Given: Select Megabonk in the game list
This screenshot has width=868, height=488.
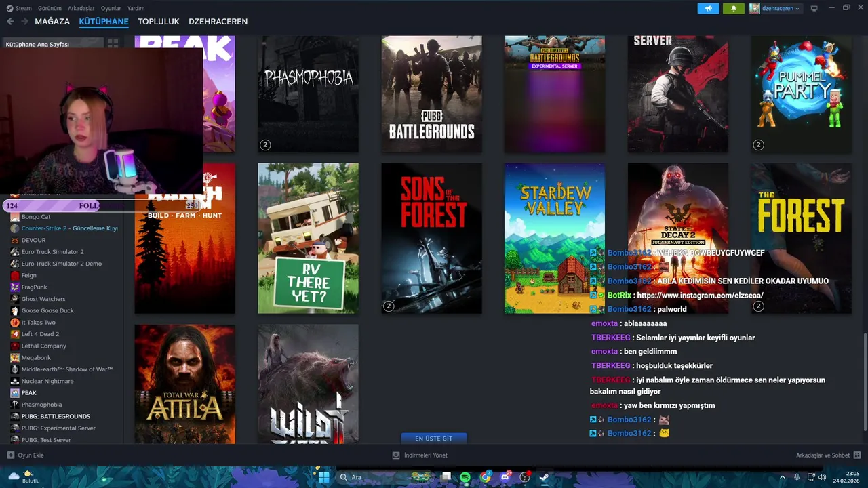Looking at the screenshot, I should coord(36,358).
